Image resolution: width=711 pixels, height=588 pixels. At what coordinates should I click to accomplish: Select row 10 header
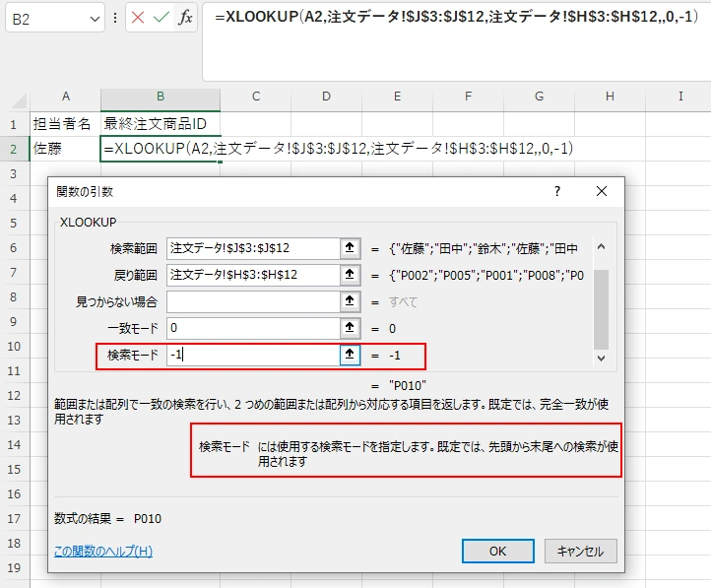[14, 346]
